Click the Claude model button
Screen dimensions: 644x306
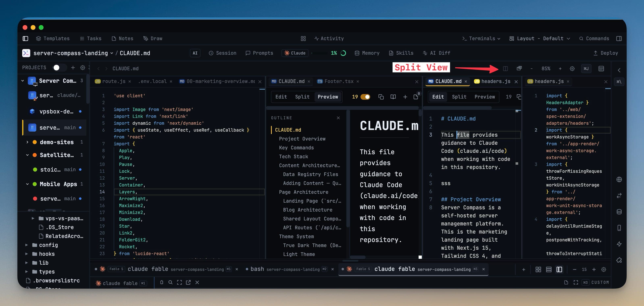pyautogui.click(x=295, y=53)
